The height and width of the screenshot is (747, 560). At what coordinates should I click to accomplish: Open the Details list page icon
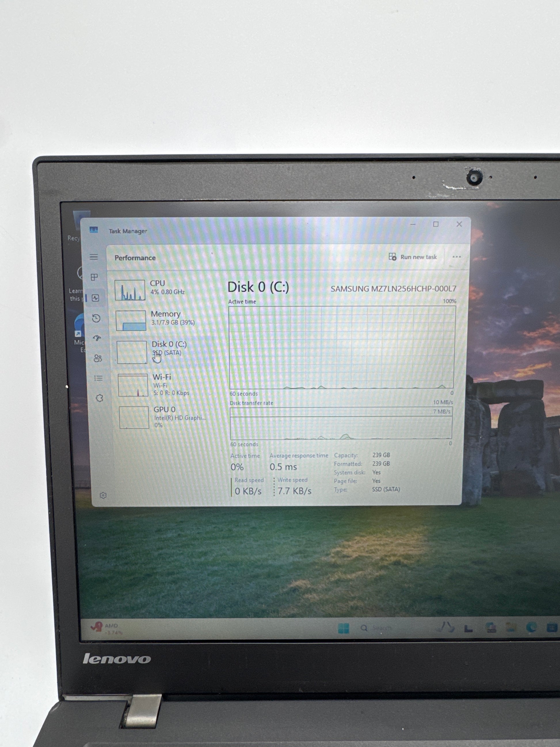point(99,378)
